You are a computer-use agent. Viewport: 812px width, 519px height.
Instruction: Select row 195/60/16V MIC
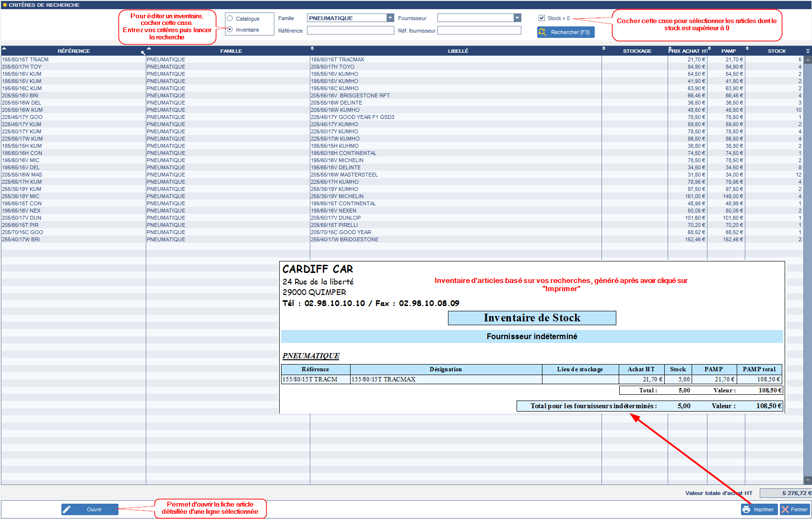point(402,160)
